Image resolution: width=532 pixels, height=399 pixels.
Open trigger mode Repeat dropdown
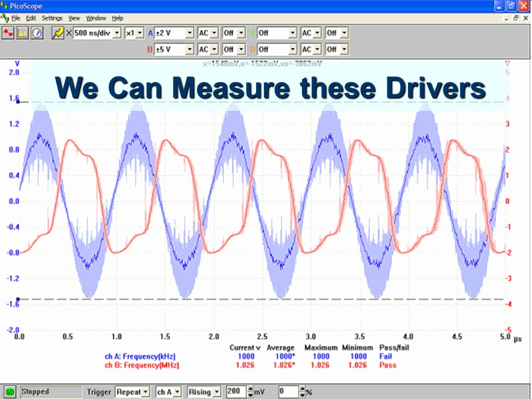coord(146,392)
